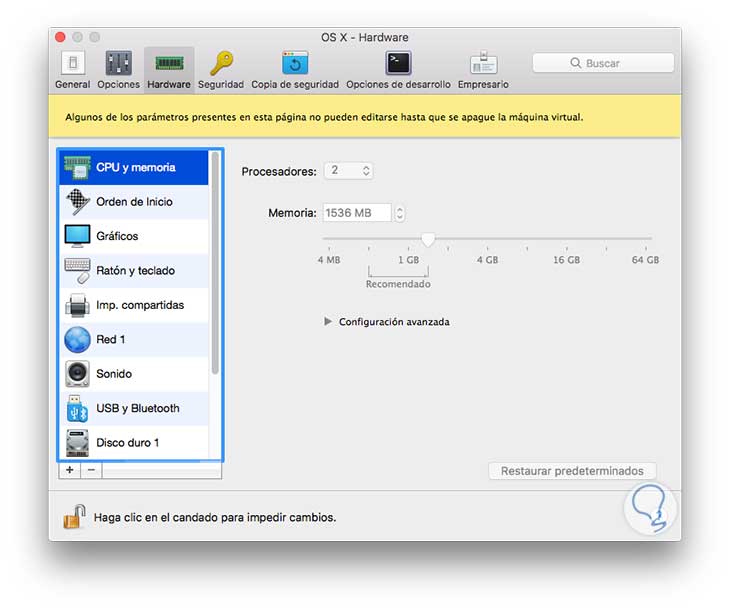Open the Copia de seguridad icon
This screenshot has height=610, width=730.
tap(295, 63)
